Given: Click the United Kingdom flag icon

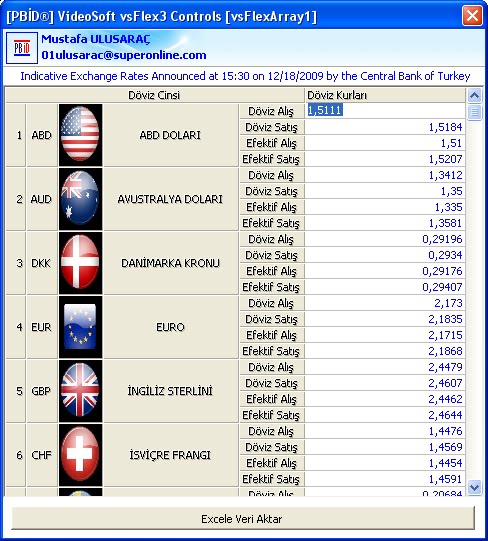Looking at the screenshot, I should pyautogui.click(x=80, y=391).
